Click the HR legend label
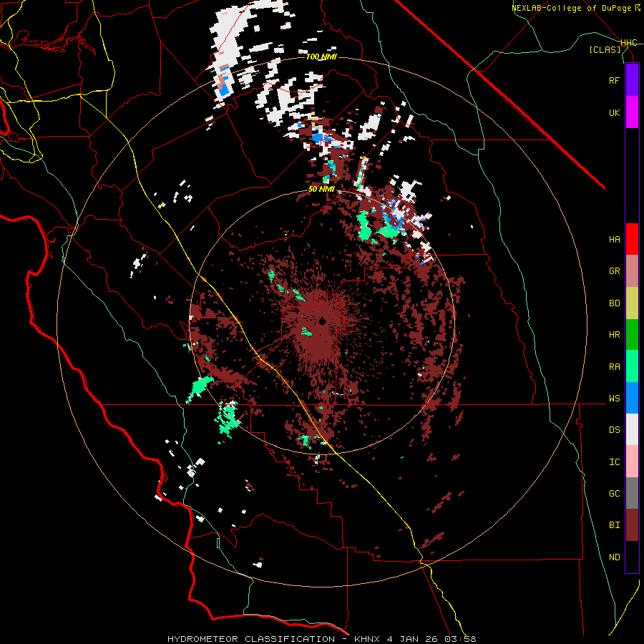The width and height of the screenshot is (644, 644). pos(614,335)
